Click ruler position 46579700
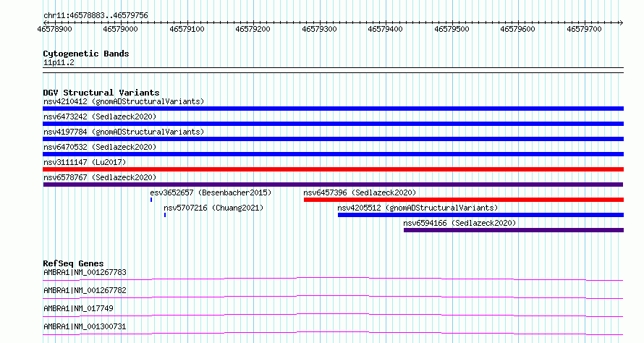 point(584,29)
